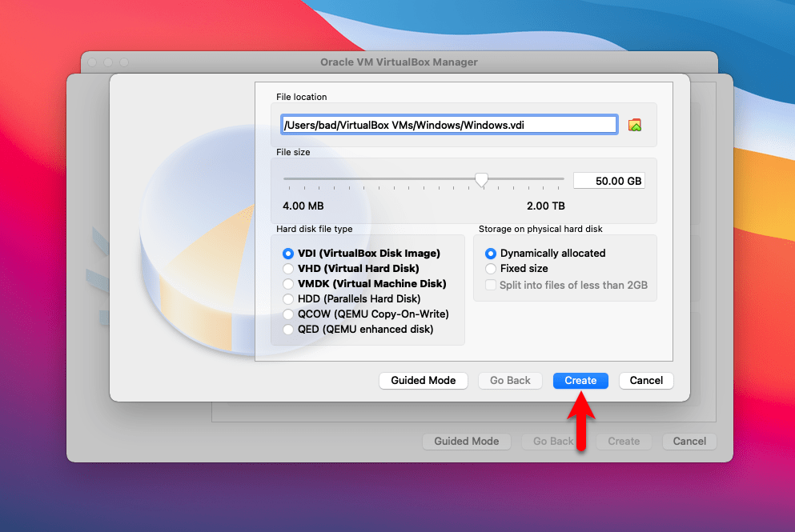
Task: Click the red close button of VirtualBox Manager
Action: pos(92,62)
